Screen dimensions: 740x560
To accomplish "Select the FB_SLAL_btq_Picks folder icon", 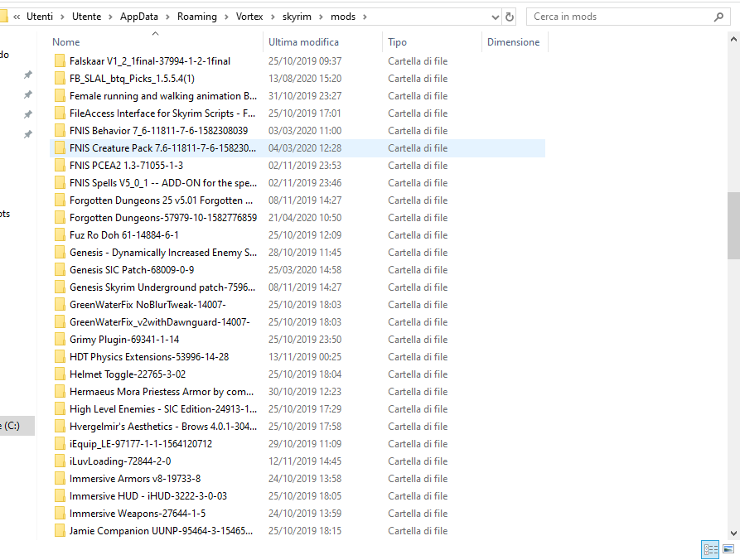I will coord(60,79).
